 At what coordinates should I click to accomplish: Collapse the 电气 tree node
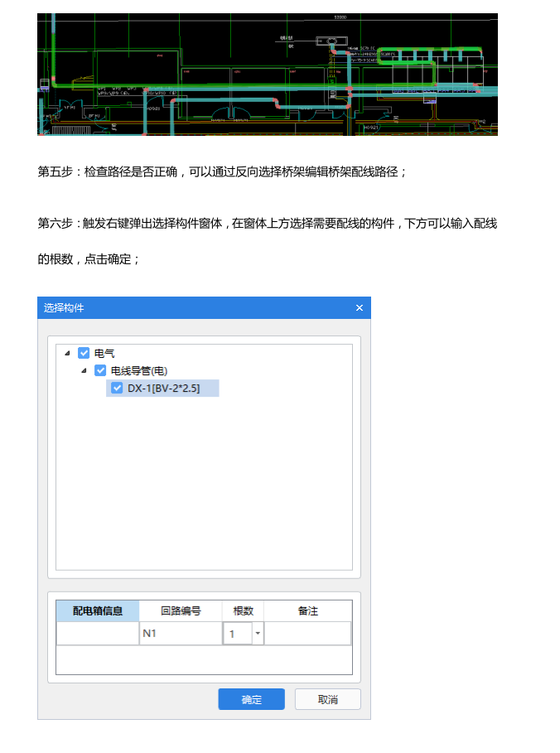point(68,354)
